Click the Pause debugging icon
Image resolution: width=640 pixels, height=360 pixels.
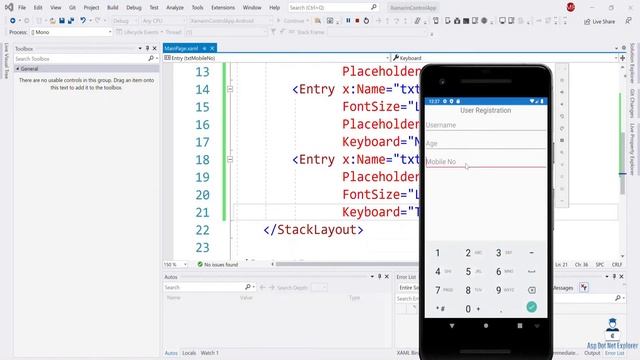(x=348, y=20)
